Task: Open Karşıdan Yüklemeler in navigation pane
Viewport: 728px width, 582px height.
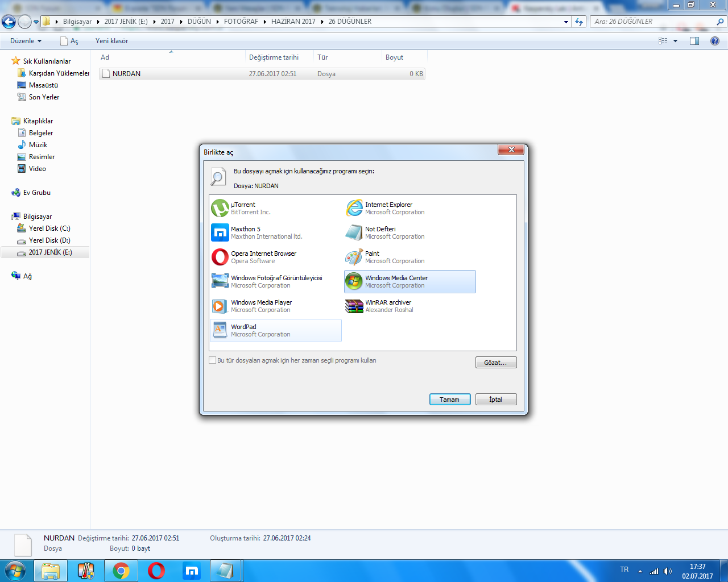Action: point(53,73)
